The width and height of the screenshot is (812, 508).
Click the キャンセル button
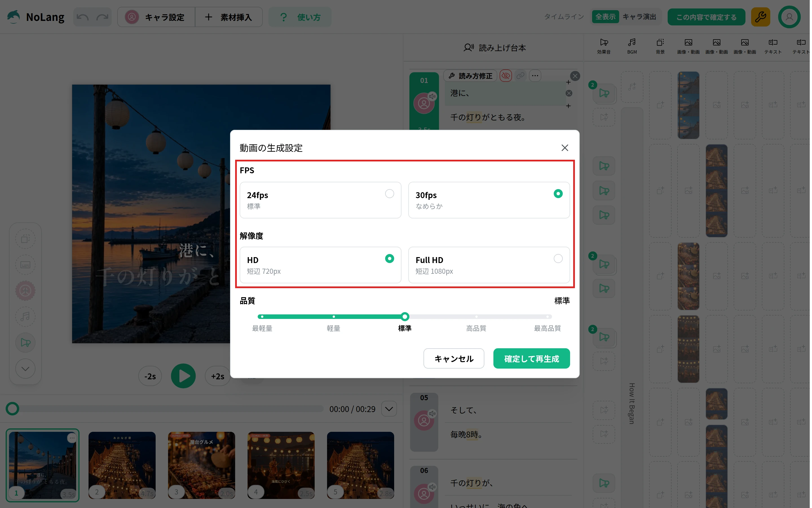coord(454,358)
